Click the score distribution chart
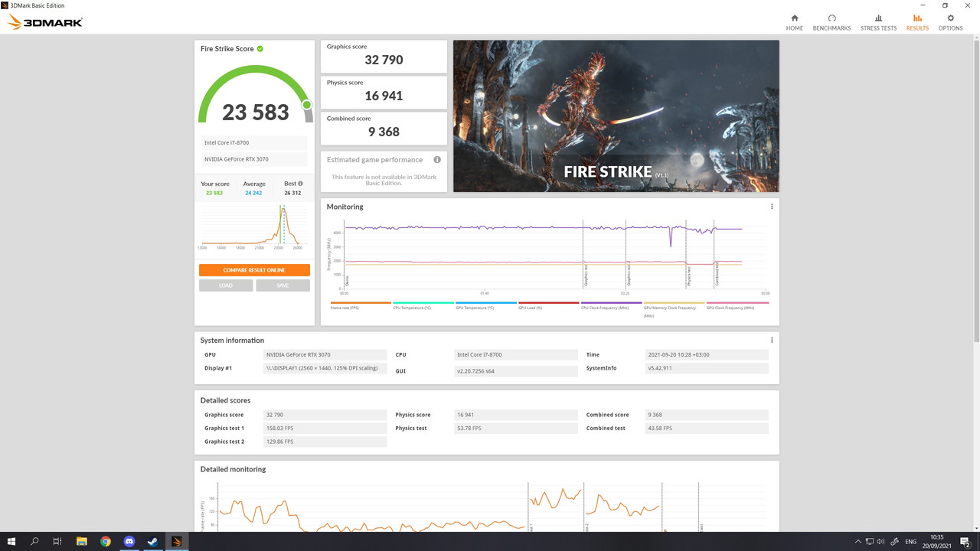980x551 pixels. 254,227
